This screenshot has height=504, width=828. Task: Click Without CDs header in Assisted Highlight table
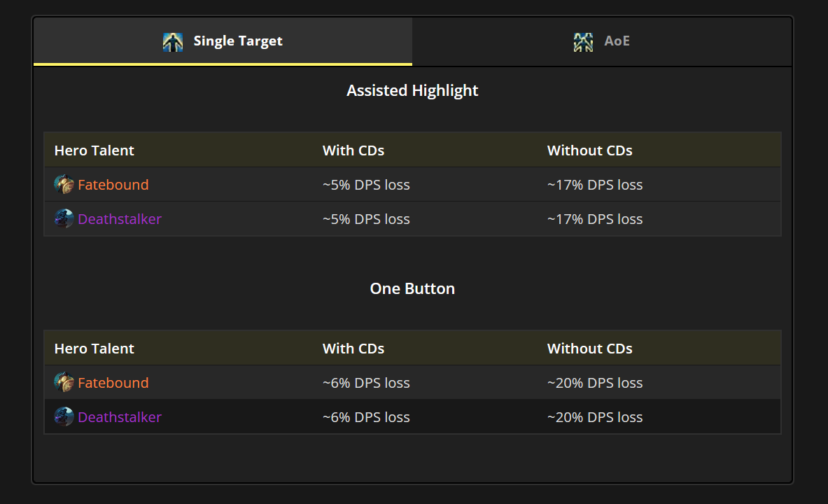pyautogui.click(x=589, y=150)
